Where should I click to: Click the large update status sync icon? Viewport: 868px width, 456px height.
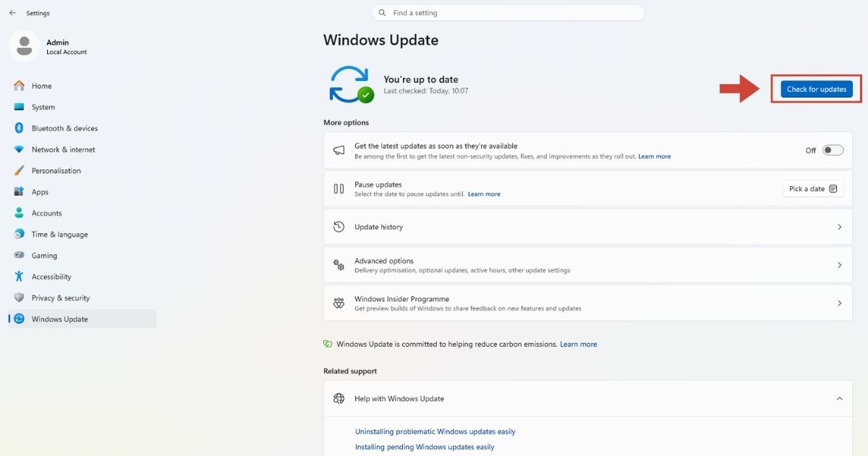click(x=351, y=85)
